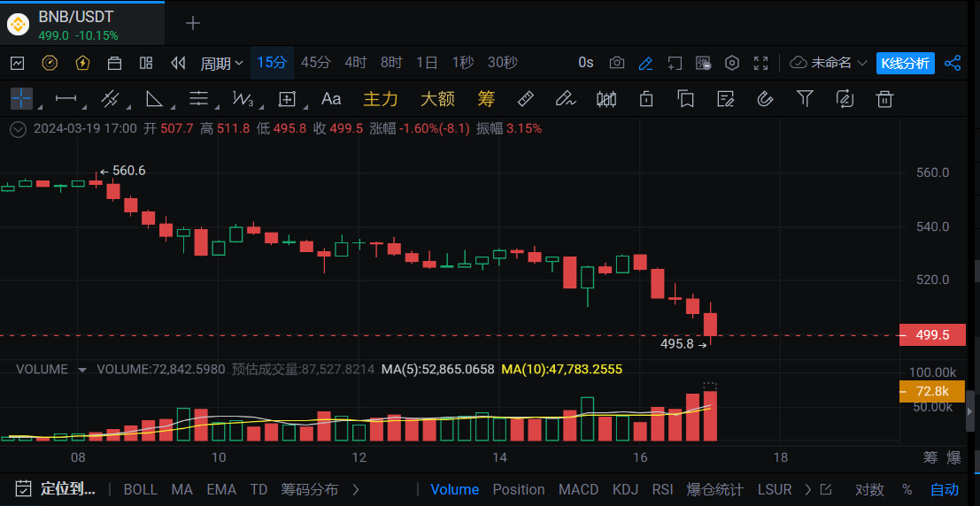Open the VOLUME indicator dropdown arrow

(x=82, y=369)
